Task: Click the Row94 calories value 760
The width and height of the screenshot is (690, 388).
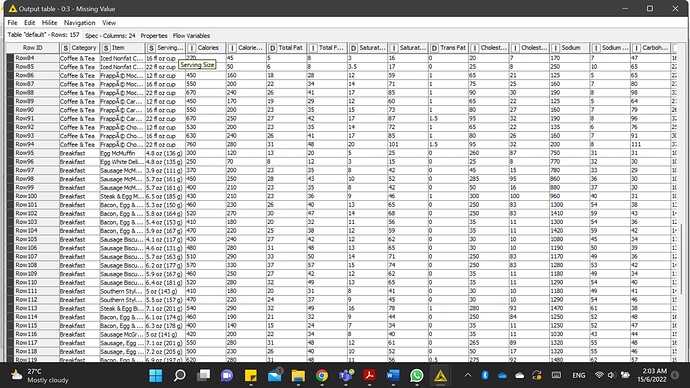Action: click(206, 144)
